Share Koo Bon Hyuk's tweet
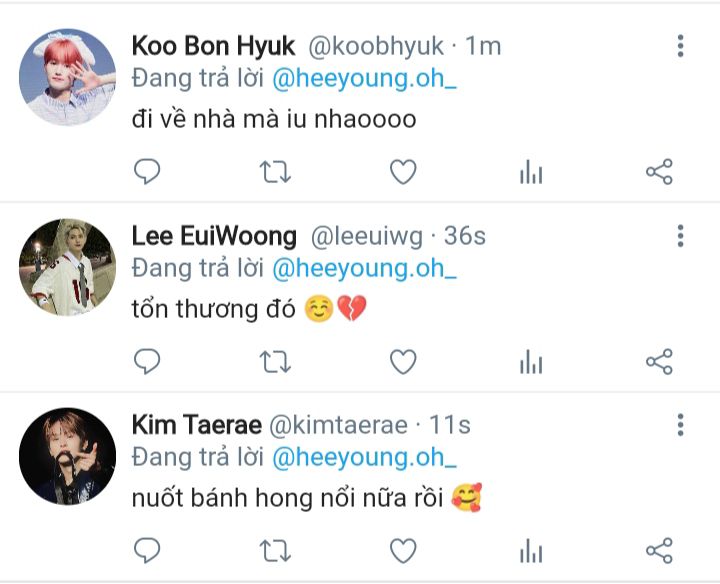The image size is (720, 584). (659, 172)
